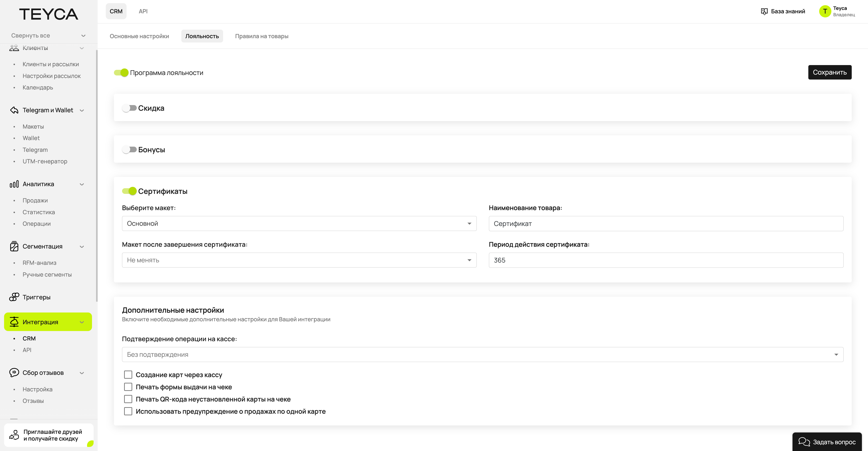Open Триггеры via its sidebar icon
This screenshot has width=868, height=451.
(14, 297)
